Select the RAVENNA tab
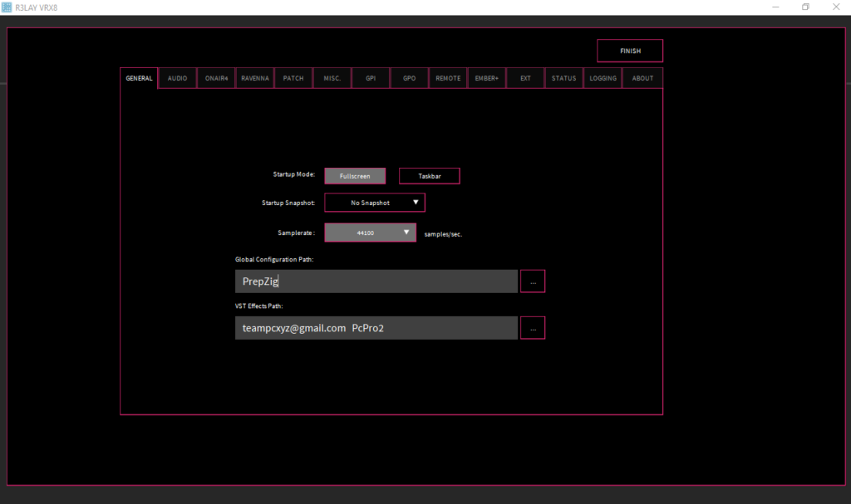 point(254,78)
